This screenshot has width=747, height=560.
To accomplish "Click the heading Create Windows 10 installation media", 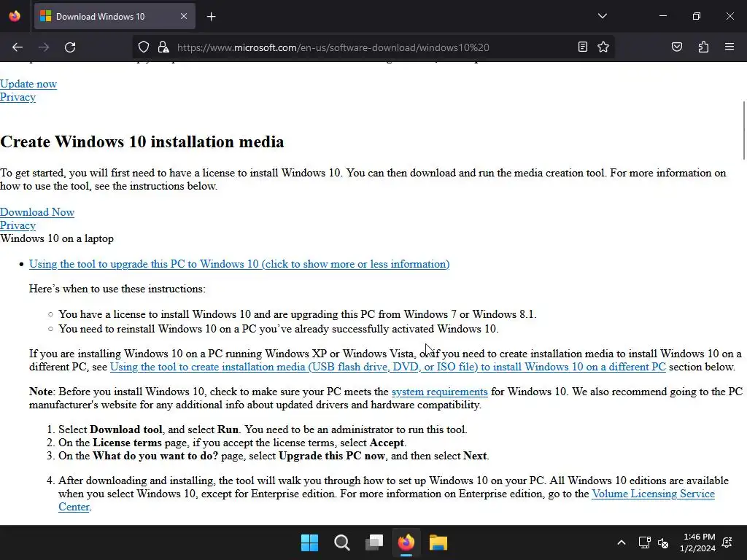I will [142, 142].
